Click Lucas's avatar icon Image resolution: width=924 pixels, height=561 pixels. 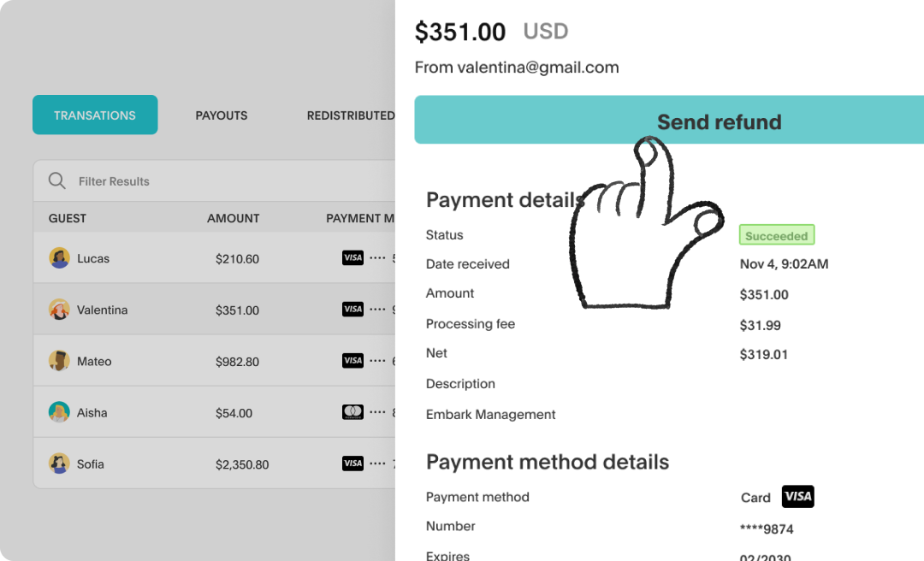(59, 258)
